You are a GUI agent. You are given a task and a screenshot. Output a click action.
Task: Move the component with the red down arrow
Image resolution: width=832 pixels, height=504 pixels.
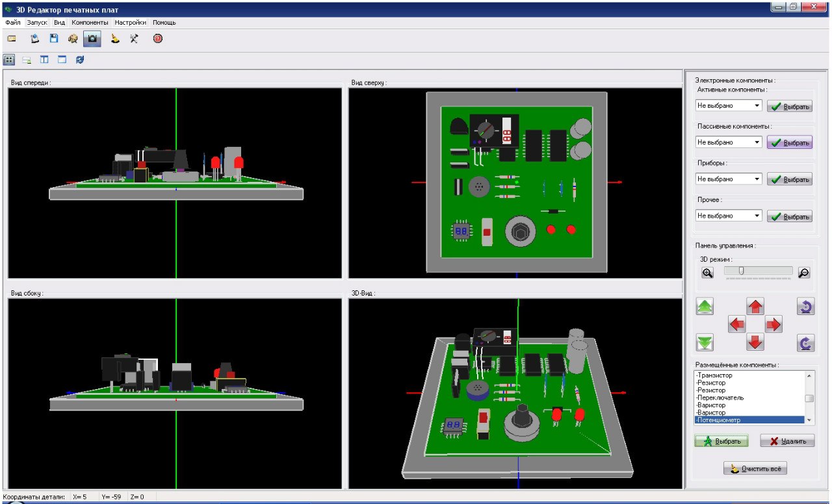tap(755, 342)
